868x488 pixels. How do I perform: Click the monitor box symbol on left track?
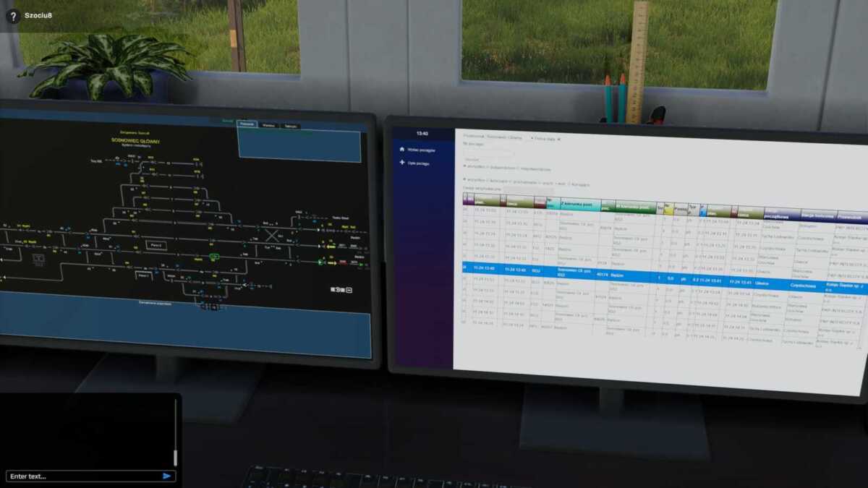tap(38, 258)
